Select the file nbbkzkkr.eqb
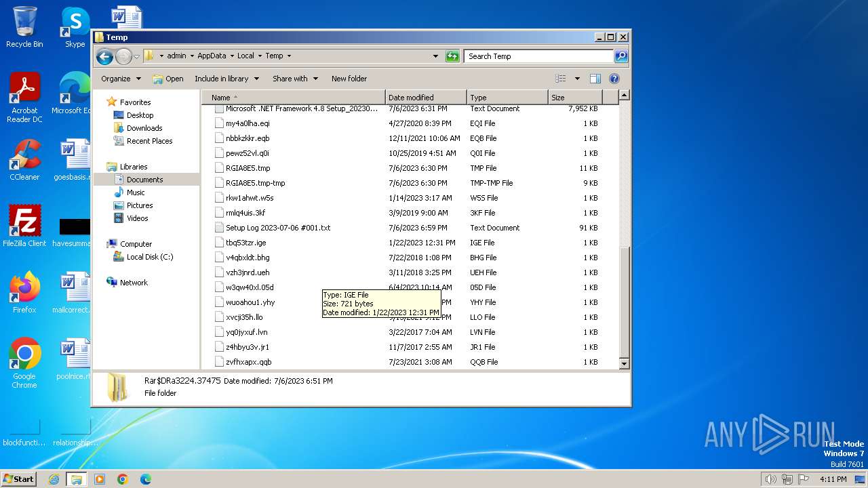Screen dimensions: 868x488 click(248, 138)
